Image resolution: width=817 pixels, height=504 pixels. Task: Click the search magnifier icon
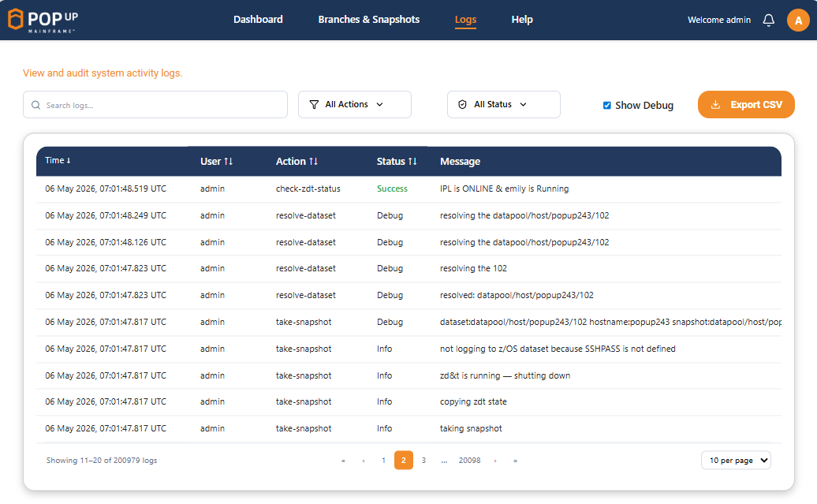tap(36, 105)
